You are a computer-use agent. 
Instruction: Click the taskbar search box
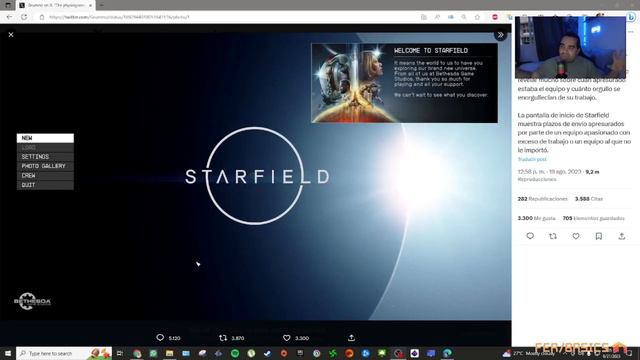[x=64, y=353]
